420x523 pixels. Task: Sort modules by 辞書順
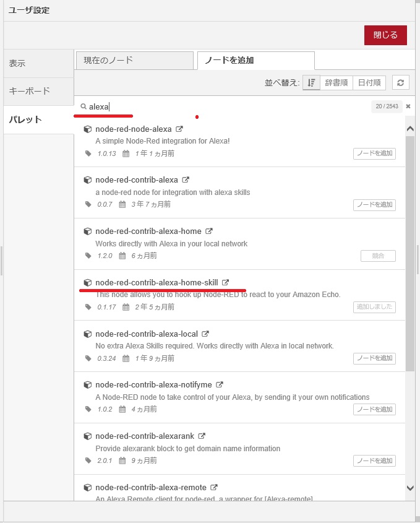(336, 83)
